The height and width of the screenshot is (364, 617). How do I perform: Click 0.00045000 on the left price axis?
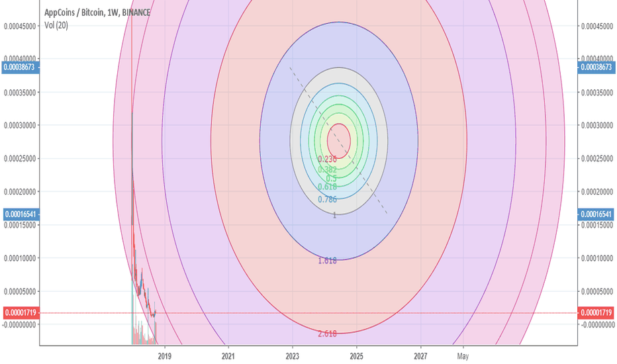pyautogui.click(x=20, y=26)
